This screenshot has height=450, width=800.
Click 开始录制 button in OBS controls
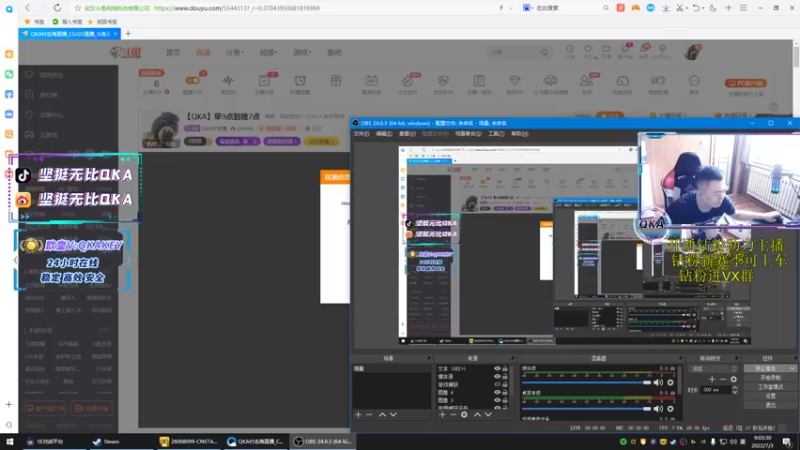coord(770,378)
